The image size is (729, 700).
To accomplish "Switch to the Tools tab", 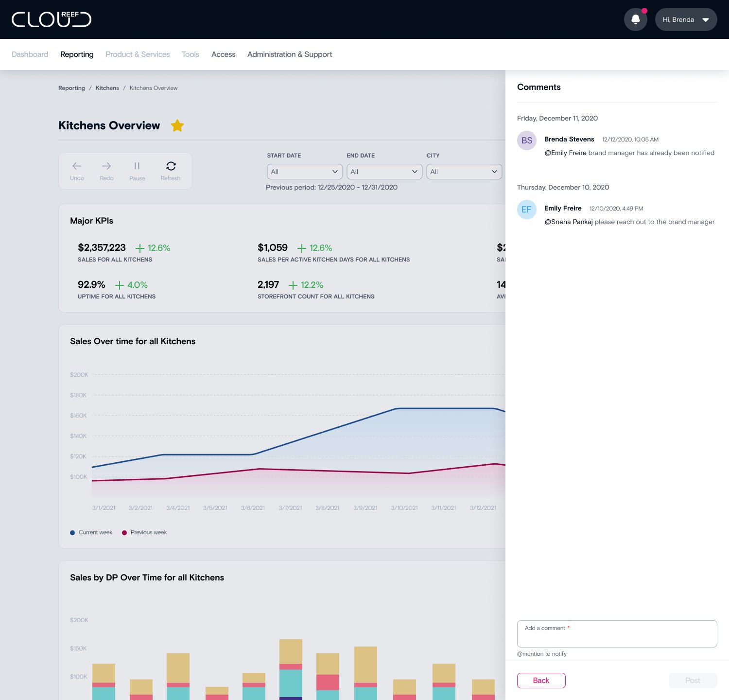I will coord(191,54).
